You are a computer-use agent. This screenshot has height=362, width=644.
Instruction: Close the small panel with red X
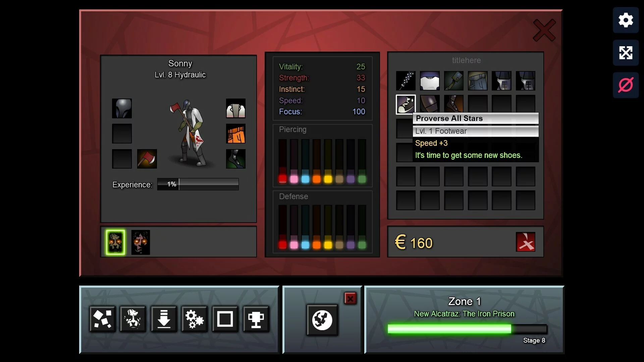[350, 298]
